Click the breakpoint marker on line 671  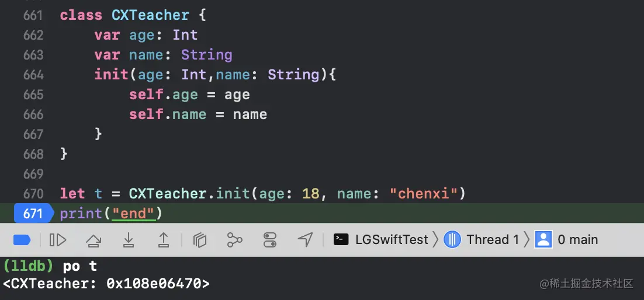pyautogui.click(x=34, y=214)
